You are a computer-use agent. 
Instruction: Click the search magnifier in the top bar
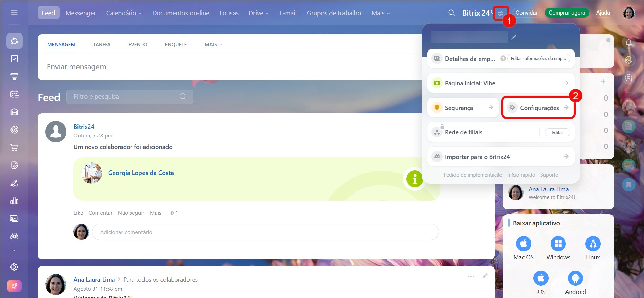451,13
